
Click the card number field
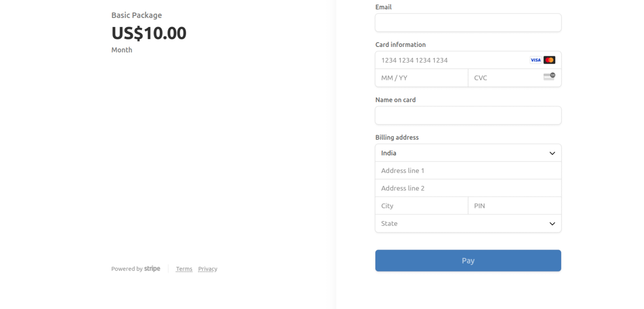(x=468, y=60)
